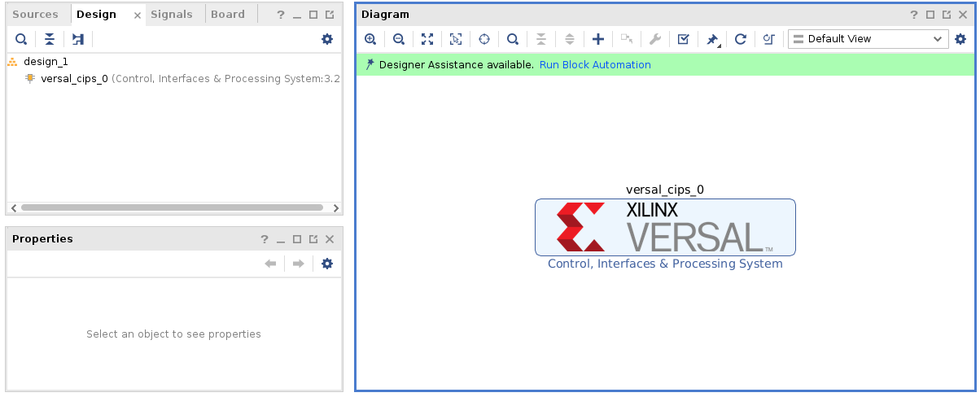980x397 pixels.
Task: Open the Default View dropdown
Action: pos(868,39)
